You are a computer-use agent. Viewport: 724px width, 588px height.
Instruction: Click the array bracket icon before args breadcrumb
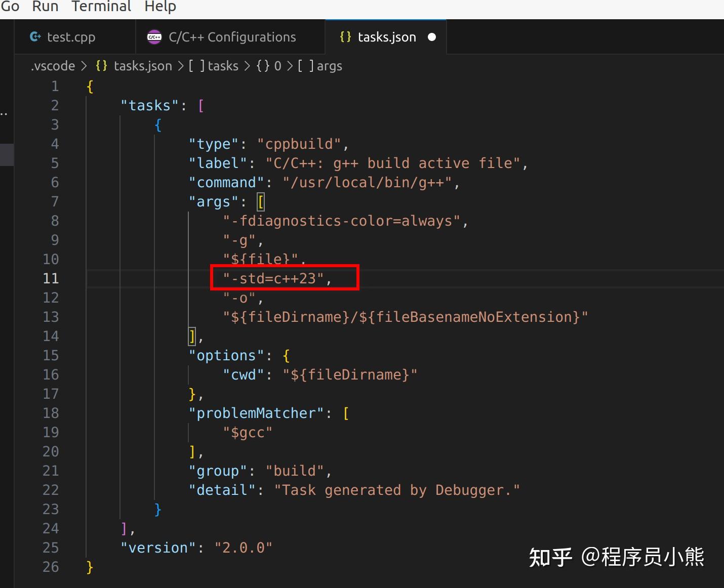pyautogui.click(x=305, y=66)
